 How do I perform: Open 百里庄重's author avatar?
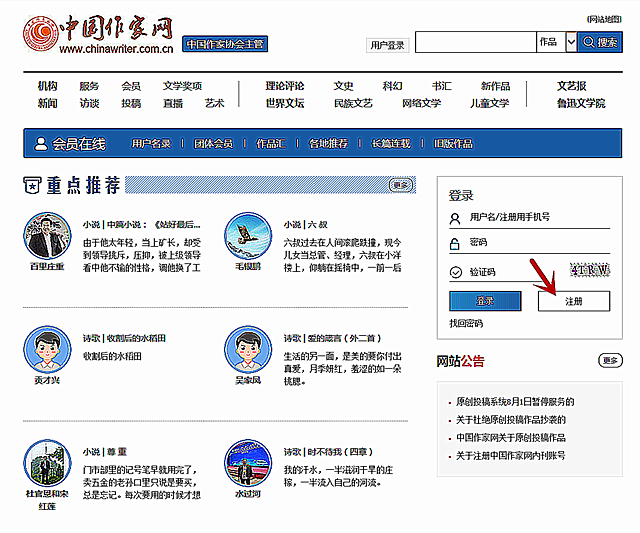[44, 236]
